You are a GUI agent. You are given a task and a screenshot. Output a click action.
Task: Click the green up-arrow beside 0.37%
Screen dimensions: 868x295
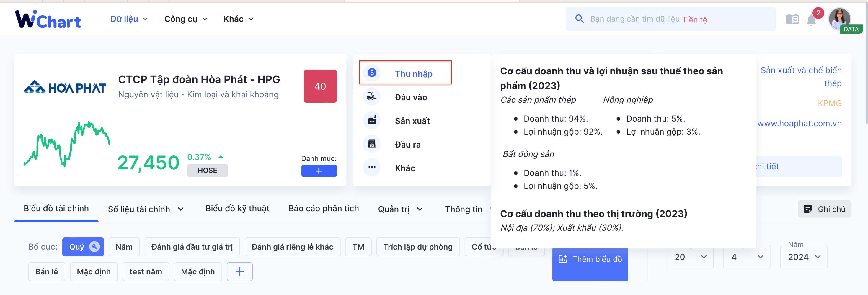(x=221, y=157)
